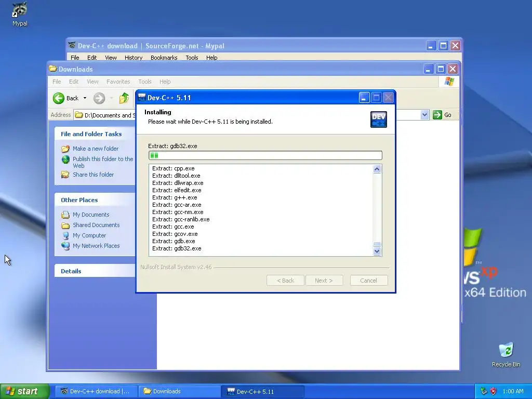Click the red security shield tray icon
The image size is (532, 399).
(x=494, y=391)
